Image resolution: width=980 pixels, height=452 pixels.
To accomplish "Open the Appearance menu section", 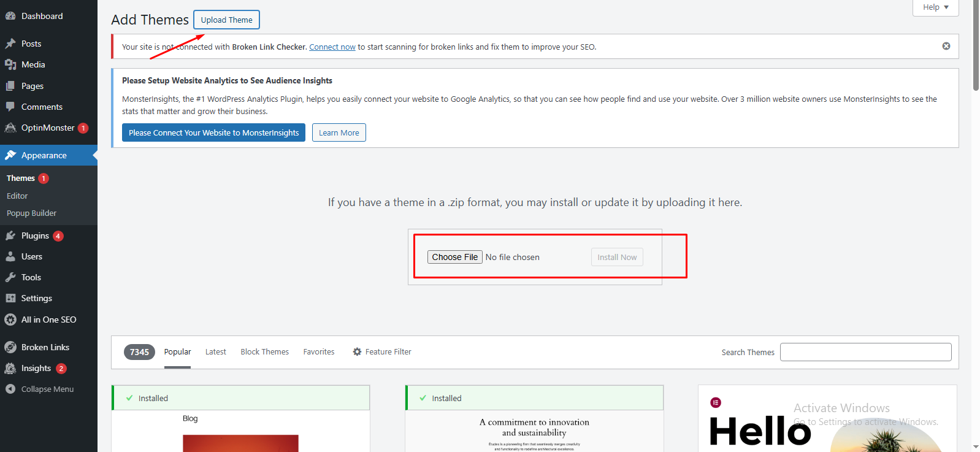I will pos(44,155).
